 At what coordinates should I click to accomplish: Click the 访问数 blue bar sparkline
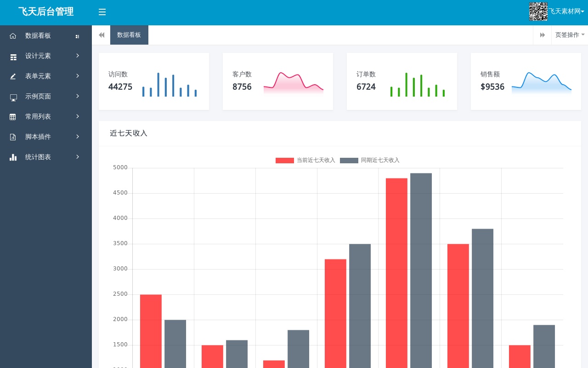[170, 85]
